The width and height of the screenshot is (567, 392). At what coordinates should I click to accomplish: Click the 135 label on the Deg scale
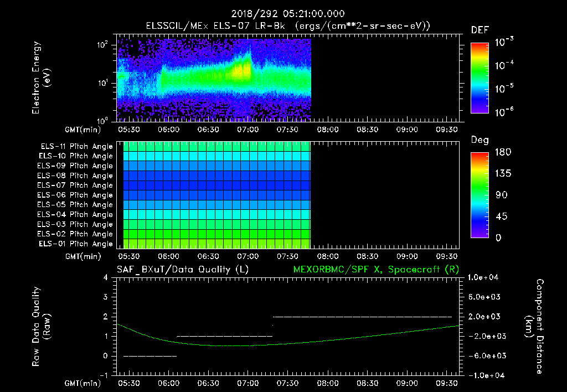tap(503, 174)
